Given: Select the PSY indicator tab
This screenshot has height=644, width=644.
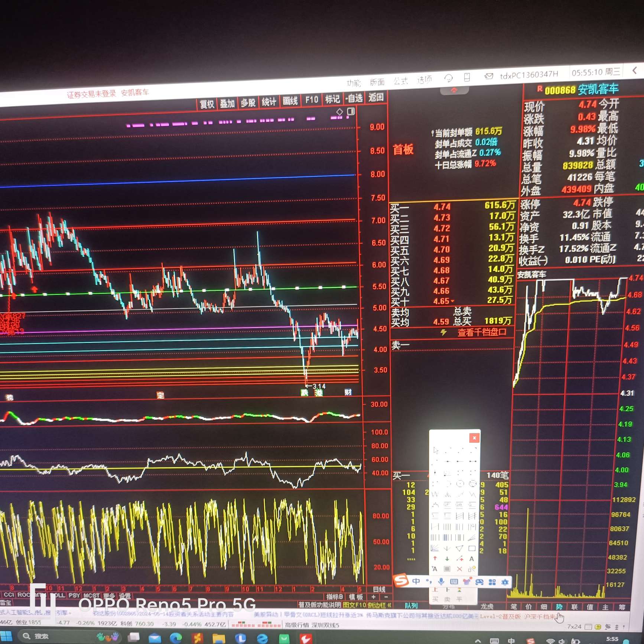Looking at the screenshot, I should [x=74, y=595].
